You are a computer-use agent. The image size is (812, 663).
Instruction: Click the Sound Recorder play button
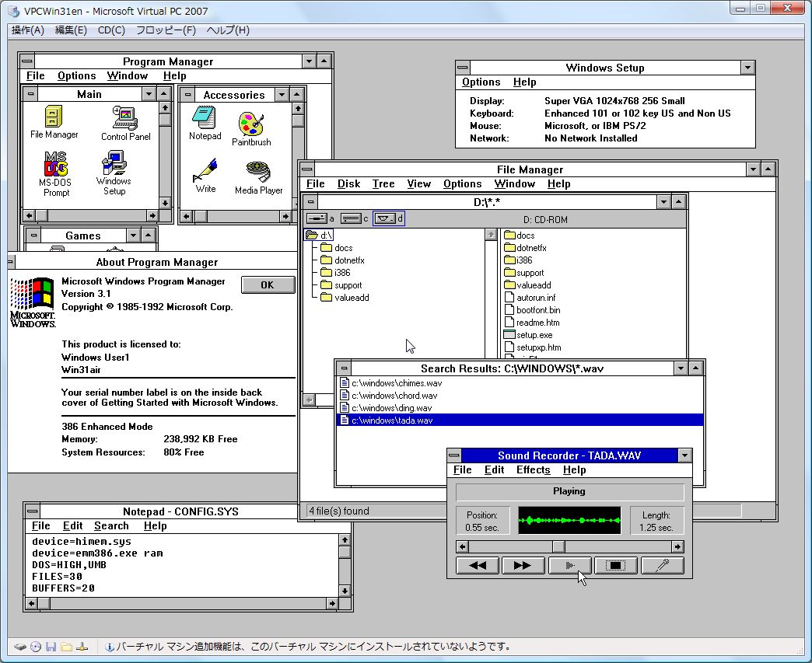click(x=569, y=565)
